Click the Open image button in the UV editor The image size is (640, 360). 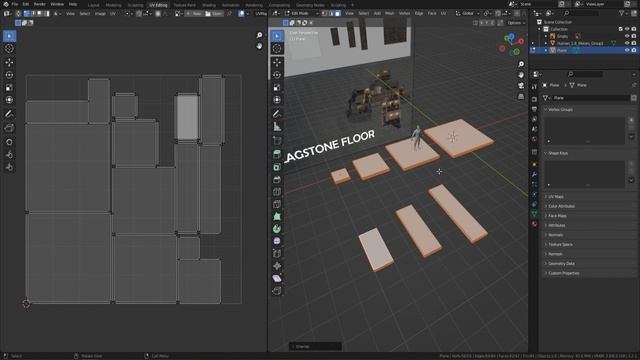(214, 13)
